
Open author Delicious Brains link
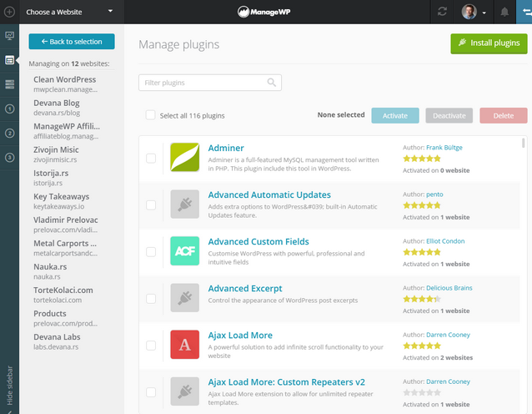449,288
